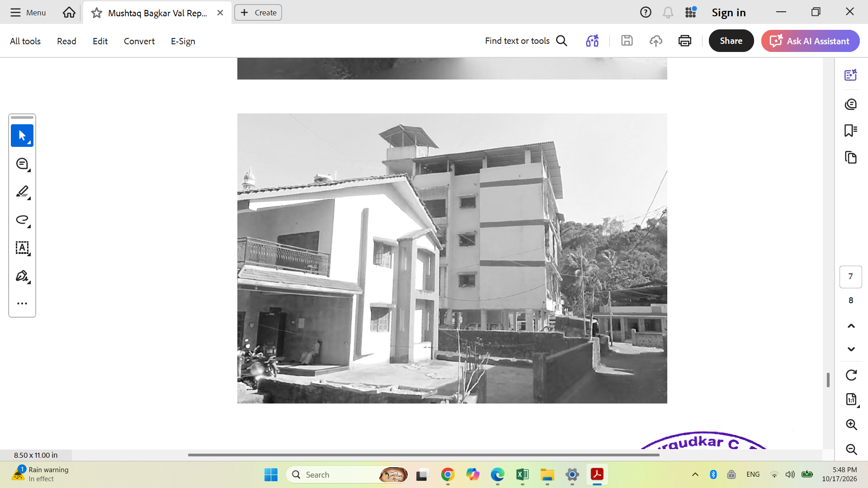Select the arrow selection tool
Image resolution: width=868 pixels, height=488 pixels.
(x=22, y=136)
